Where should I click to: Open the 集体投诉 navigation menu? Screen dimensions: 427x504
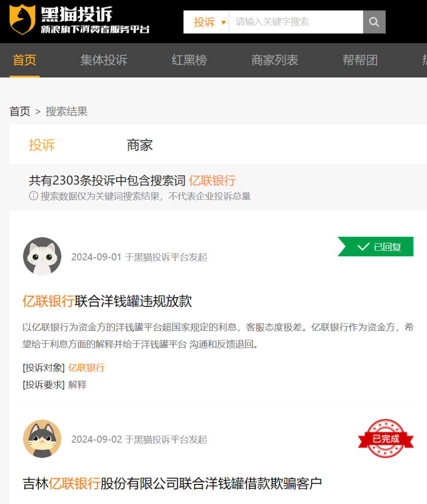pyautogui.click(x=103, y=61)
